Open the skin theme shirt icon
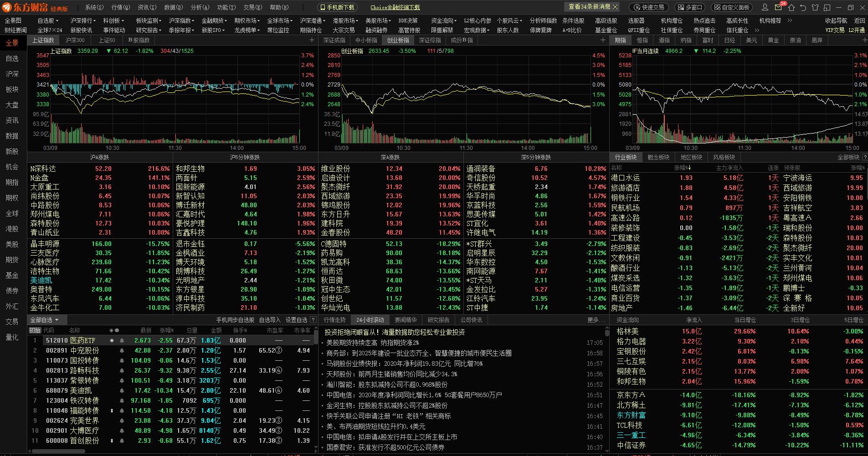868x456 pixels. [x=815, y=7]
